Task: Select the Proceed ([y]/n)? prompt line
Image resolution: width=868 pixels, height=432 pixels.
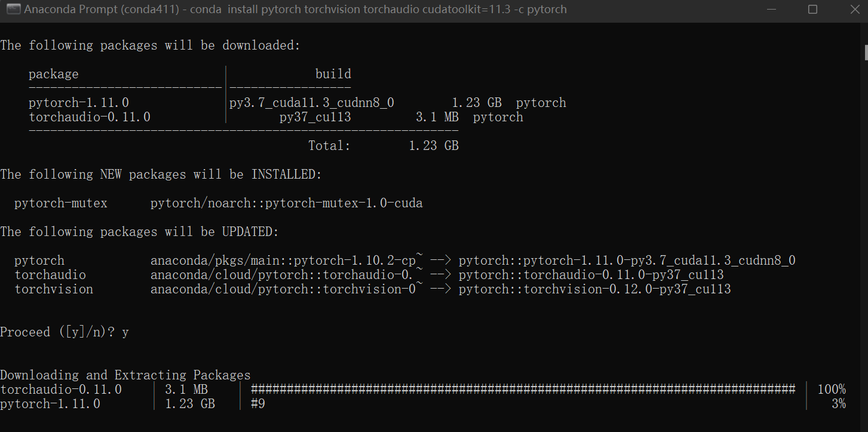Action: coord(63,332)
